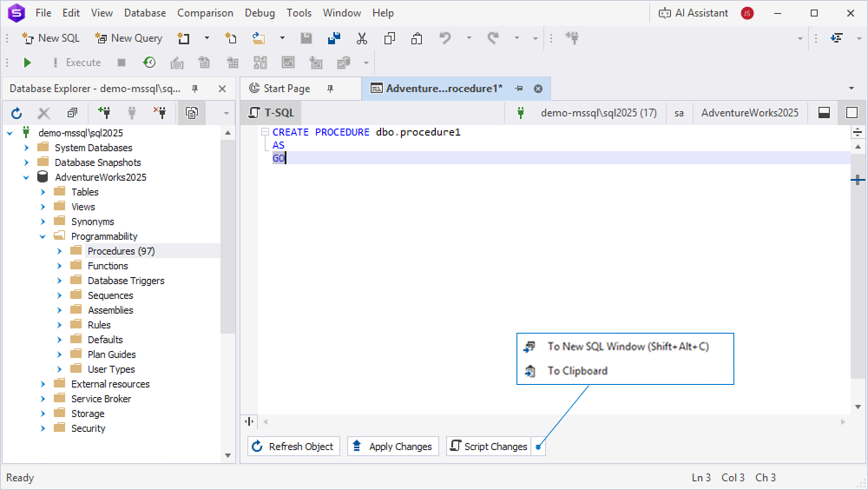Click the open file folder icon
The width and height of the screenshot is (868, 490).
[x=258, y=38]
